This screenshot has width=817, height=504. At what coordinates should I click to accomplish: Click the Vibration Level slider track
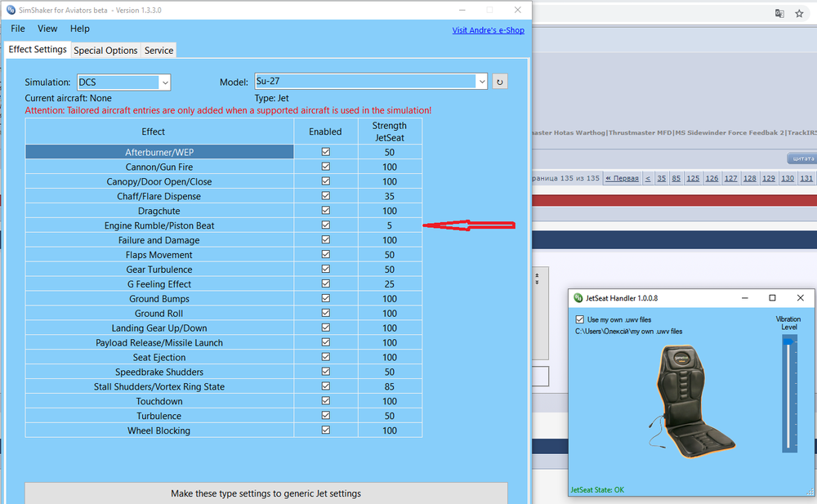789,395
